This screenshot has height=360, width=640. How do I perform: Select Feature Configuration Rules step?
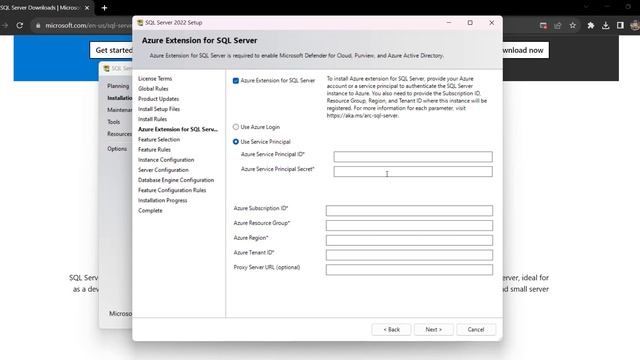click(172, 190)
